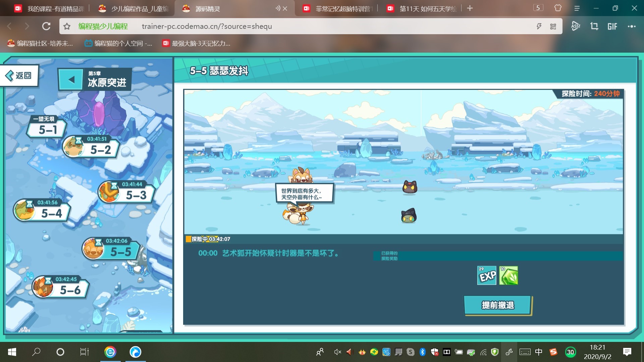Open the 编程猫社区 bookmark
The image size is (644, 362).
[x=40, y=43]
